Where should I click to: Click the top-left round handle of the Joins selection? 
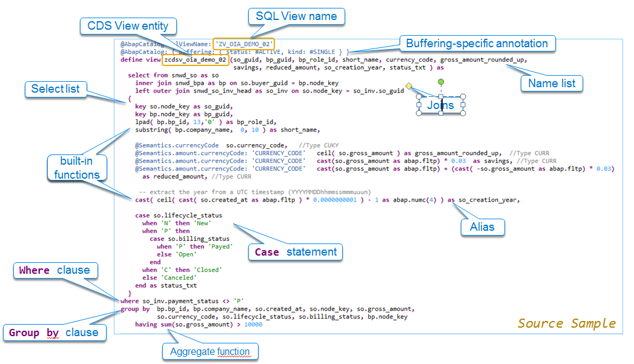tap(418, 96)
